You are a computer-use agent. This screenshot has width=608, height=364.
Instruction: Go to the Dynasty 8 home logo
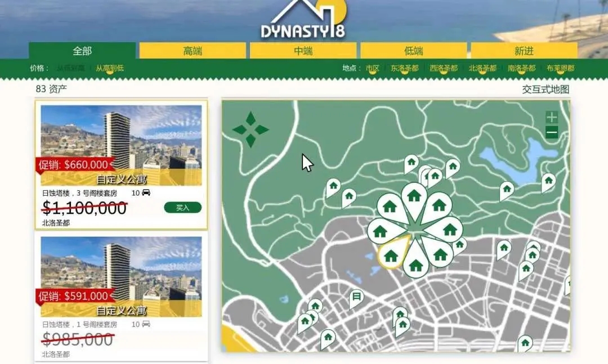[303, 19]
